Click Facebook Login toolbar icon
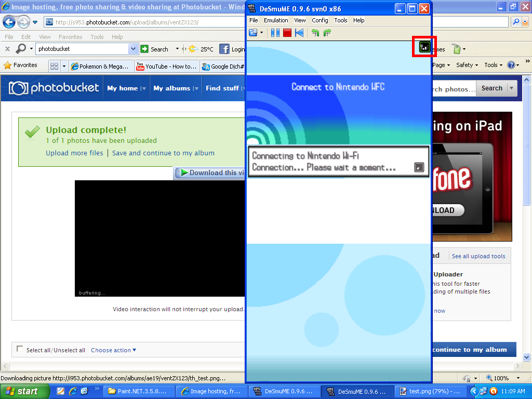The width and height of the screenshot is (532, 399). pos(232,49)
